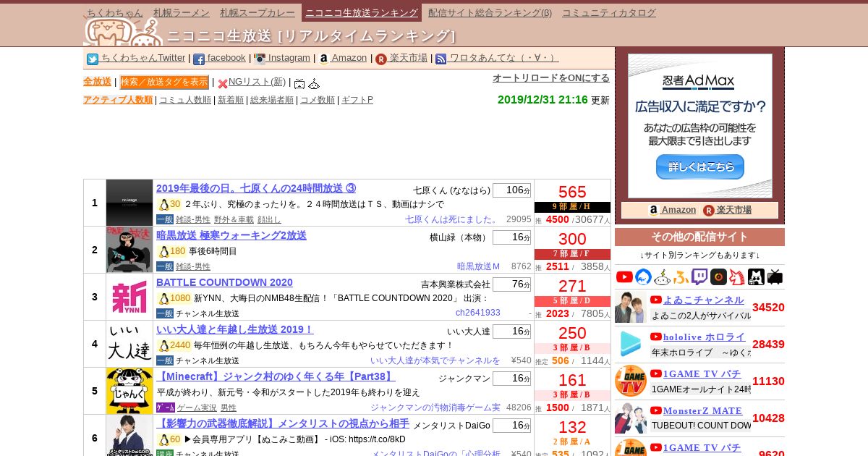
Task: Open community link ch2641933
Action: tap(478, 313)
